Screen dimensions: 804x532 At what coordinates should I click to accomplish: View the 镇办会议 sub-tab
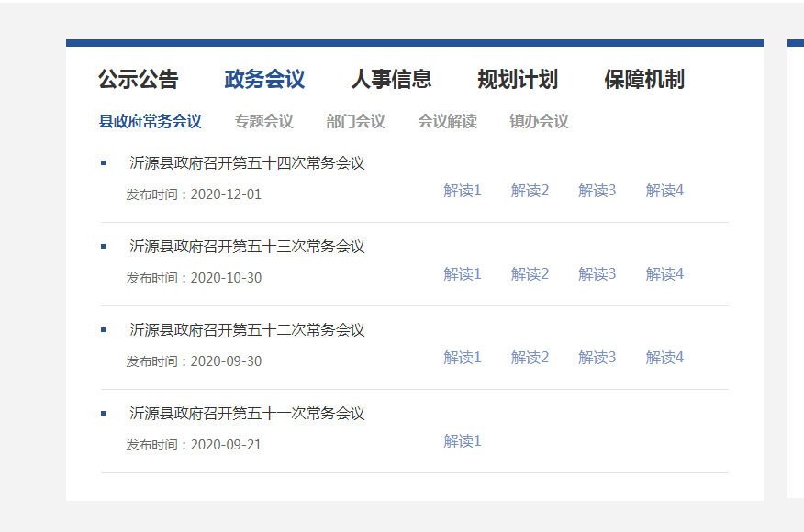click(539, 121)
